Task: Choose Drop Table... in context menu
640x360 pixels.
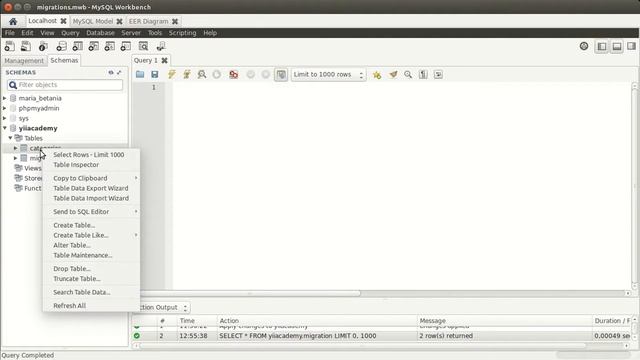Action: [91, 269]
